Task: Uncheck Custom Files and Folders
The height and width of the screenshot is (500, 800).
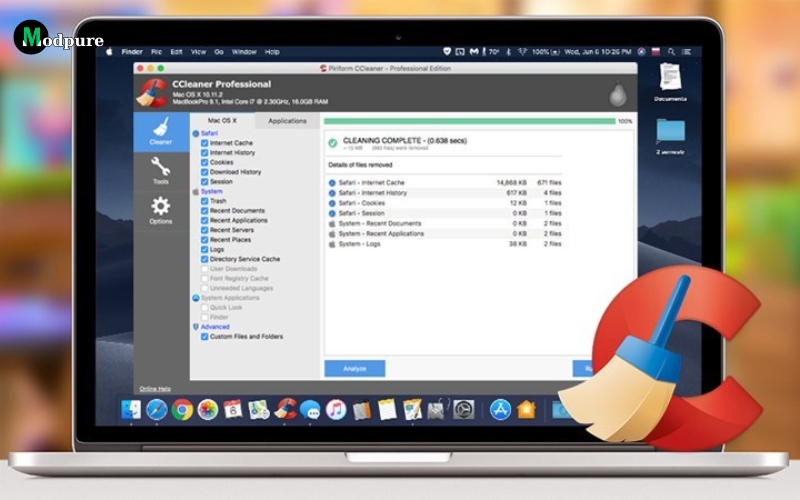Action: (205, 336)
